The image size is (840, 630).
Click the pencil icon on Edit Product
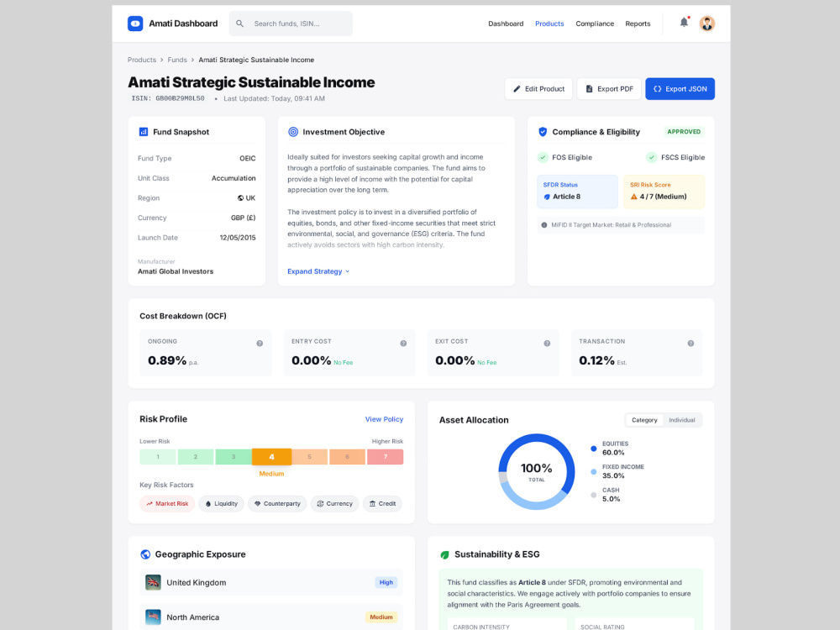(x=517, y=89)
